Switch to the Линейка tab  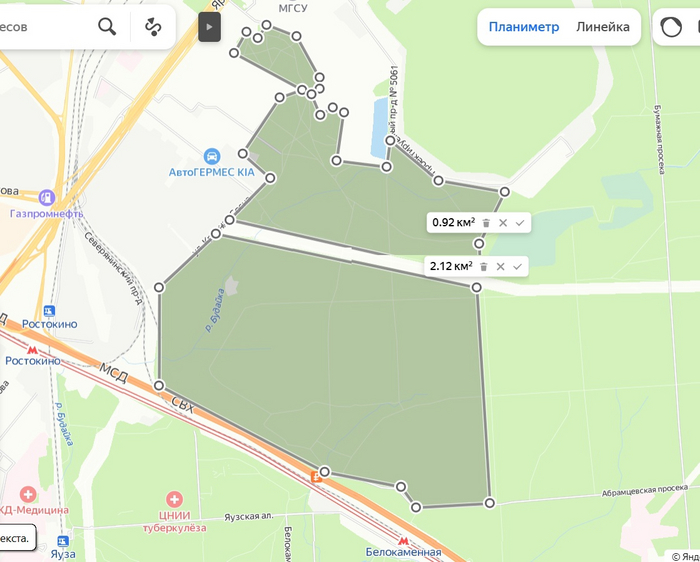tap(603, 27)
